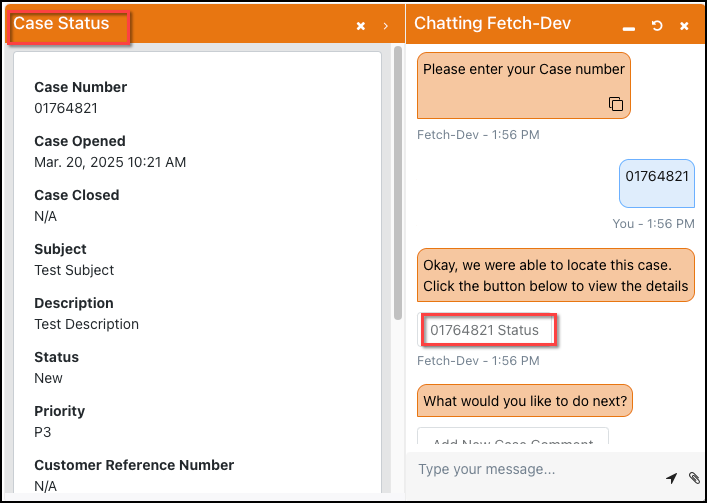Click the 'Case Number' field label
The height and width of the screenshot is (503, 707).
click(x=81, y=87)
